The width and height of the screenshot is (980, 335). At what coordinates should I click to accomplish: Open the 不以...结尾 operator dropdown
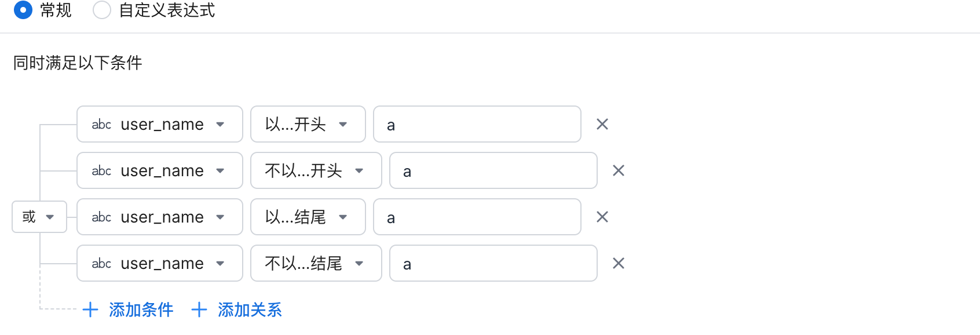pyautogui.click(x=316, y=263)
